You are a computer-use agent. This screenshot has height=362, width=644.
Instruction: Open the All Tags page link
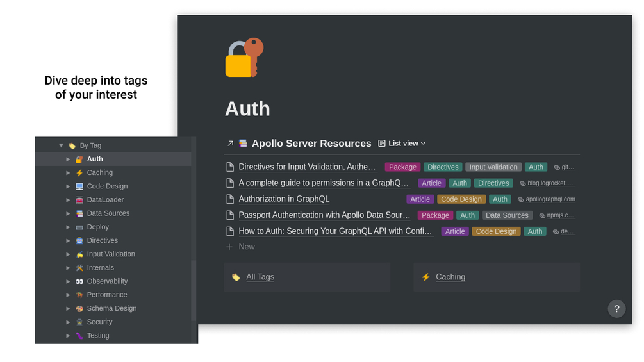pyautogui.click(x=260, y=277)
